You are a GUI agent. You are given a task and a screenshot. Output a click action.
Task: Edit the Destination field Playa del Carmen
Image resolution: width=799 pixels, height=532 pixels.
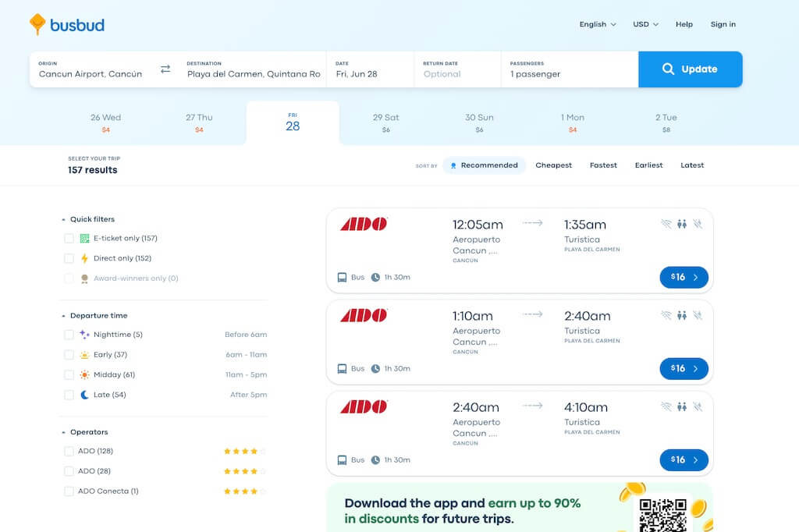pos(254,69)
